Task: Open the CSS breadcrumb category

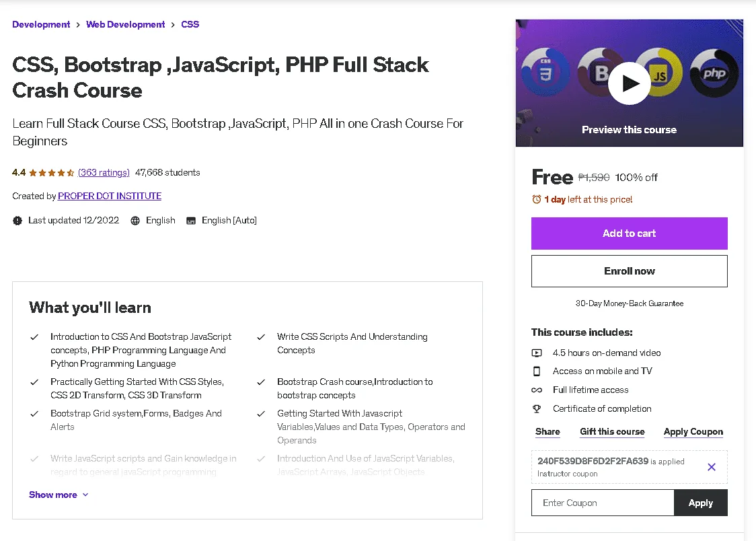Action: (x=190, y=25)
